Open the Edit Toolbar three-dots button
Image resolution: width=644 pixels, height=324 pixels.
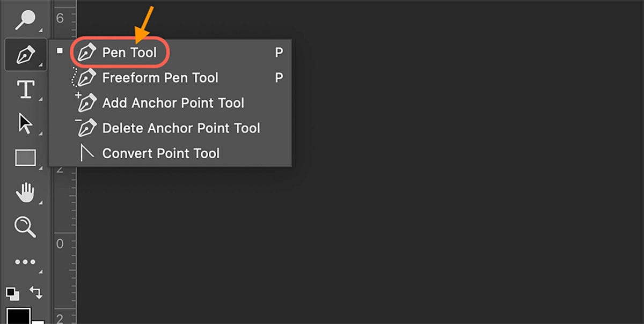coord(25,262)
